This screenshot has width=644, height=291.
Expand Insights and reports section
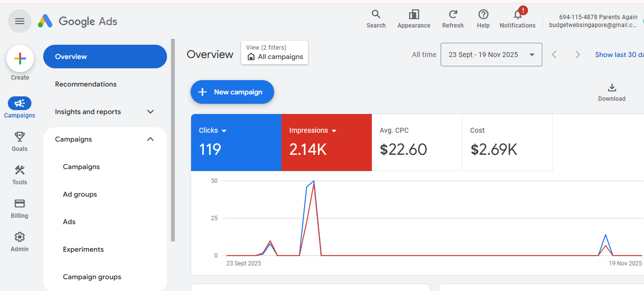pyautogui.click(x=150, y=112)
